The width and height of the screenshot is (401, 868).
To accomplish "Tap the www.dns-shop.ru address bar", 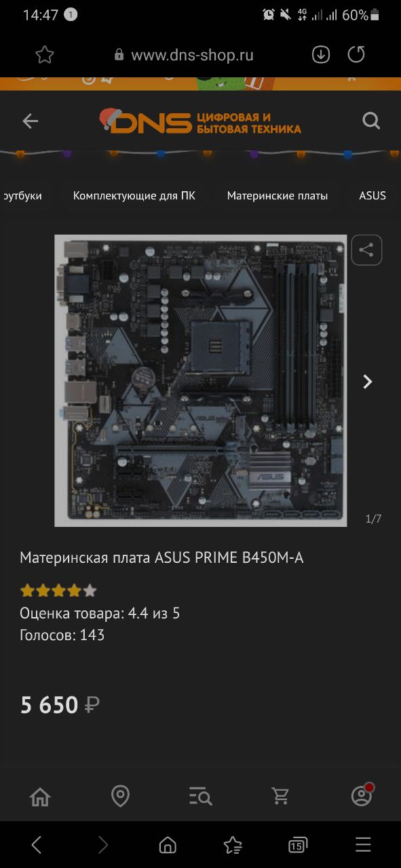I will coord(192,56).
